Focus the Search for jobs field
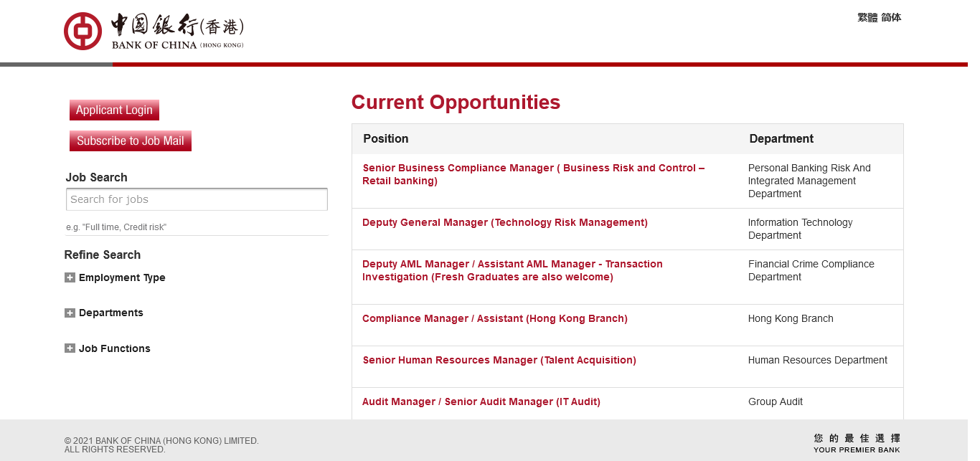 pyautogui.click(x=197, y=200)
